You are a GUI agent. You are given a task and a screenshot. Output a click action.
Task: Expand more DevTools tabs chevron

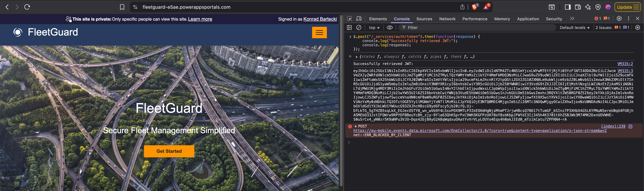pyautogui.click(x=572, y=18)
